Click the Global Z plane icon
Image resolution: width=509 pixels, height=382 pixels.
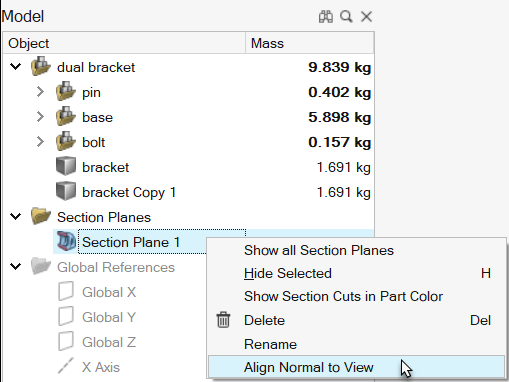[66, 341]
